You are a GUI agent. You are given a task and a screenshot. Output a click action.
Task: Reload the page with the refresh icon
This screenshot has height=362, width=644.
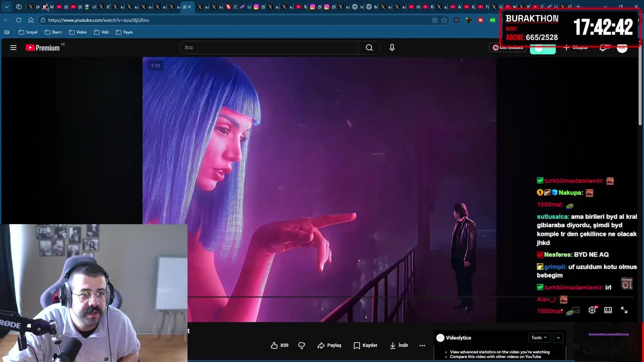coord(19,20)
